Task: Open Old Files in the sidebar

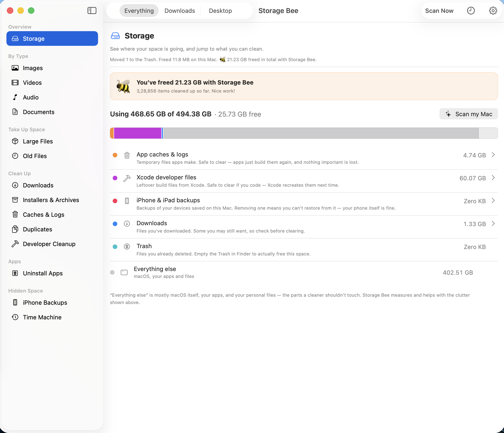Action: tap(52, 156)
